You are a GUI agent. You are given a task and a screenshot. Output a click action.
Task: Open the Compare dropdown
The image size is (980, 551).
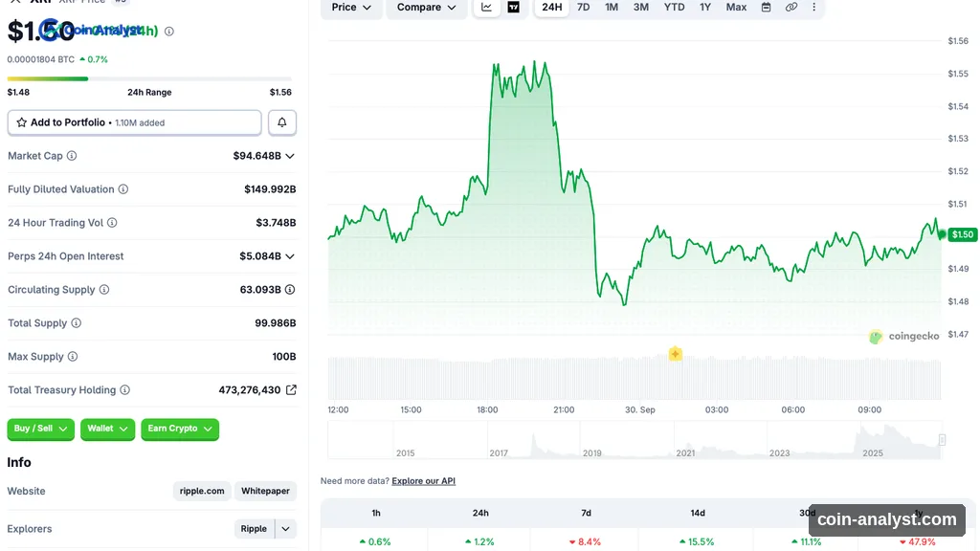[426, 8]
